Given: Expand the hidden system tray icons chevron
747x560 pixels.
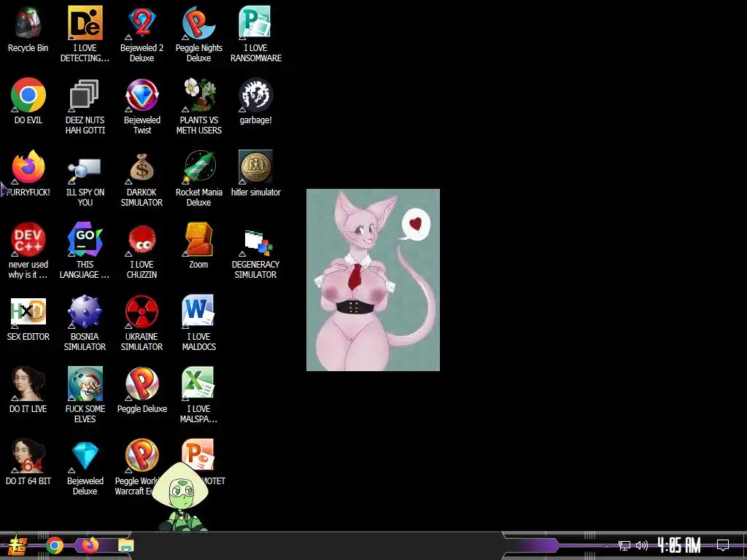Looking at the screenshot, I should pyautogui.click(x=606, y=545).
